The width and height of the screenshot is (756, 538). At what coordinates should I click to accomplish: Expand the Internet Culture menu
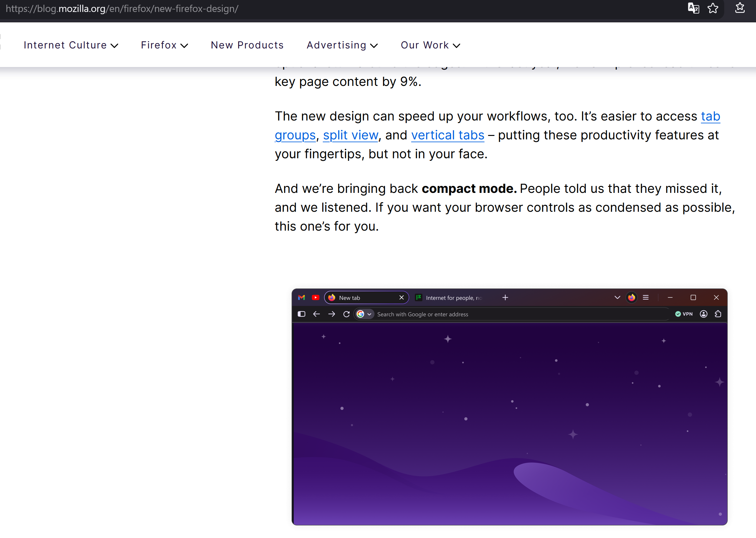[x=71, y=45]
